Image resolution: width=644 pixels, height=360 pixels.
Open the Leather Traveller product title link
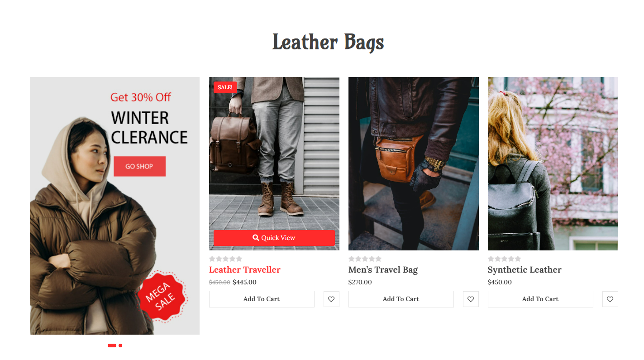[245, 270]
